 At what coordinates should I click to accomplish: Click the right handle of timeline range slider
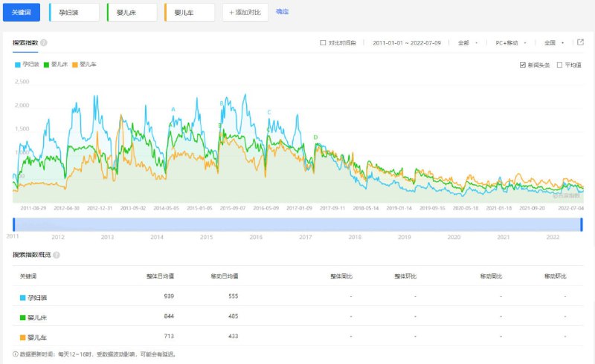(x=581, y=225)
